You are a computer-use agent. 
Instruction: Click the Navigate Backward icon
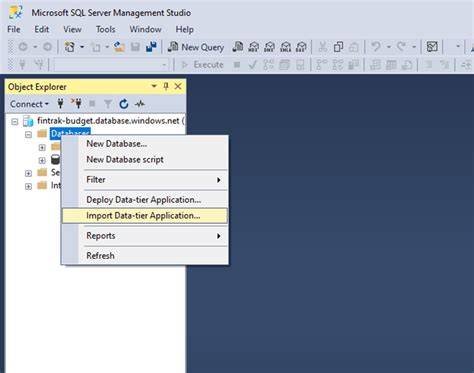[x=23, y=47]
